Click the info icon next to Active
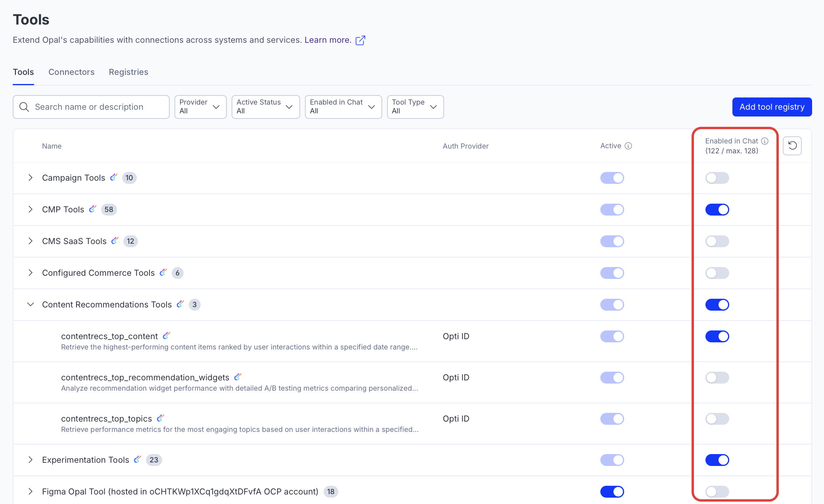The width and height of the screenshot is (824, 504). click(628, 146)
